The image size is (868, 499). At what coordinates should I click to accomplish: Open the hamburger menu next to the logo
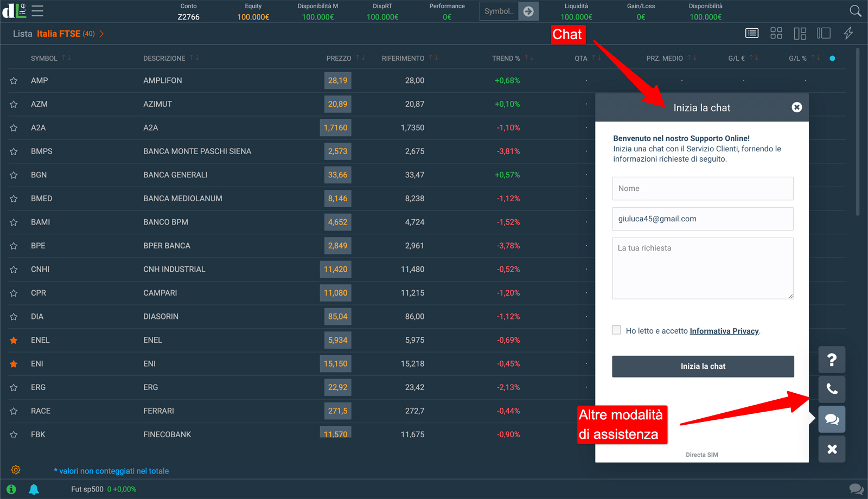(x=37, y=11)
